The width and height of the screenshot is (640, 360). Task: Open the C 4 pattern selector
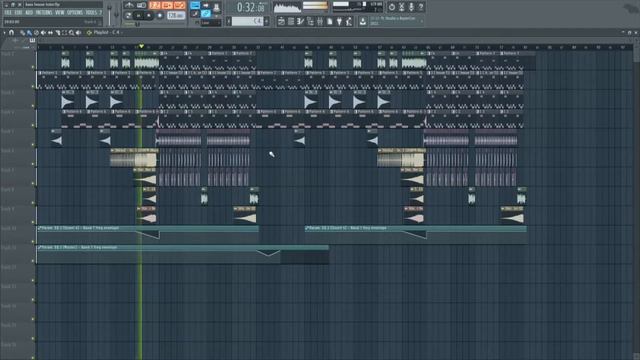tap(247, 21)
